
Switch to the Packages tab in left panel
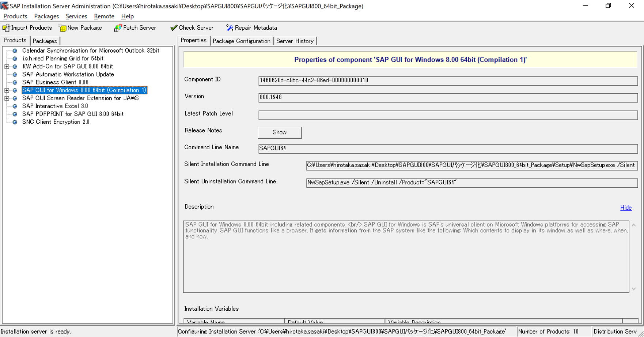click(45, 41)
